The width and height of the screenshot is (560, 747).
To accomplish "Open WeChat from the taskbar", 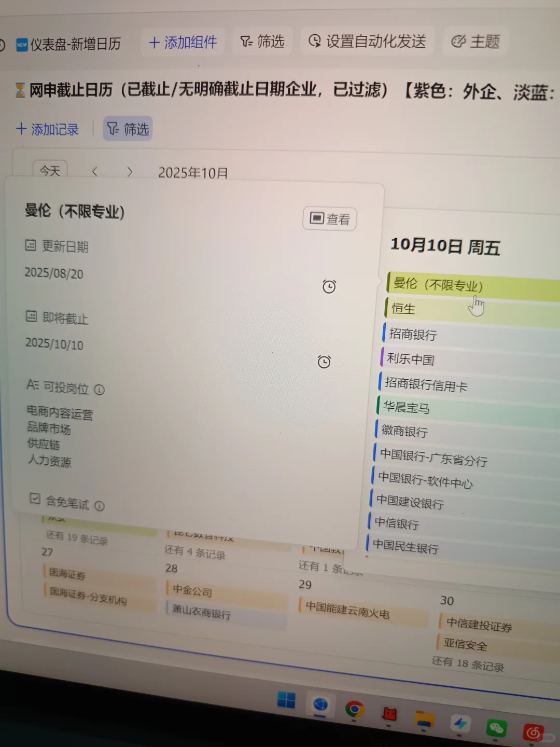I will point(496,728).
